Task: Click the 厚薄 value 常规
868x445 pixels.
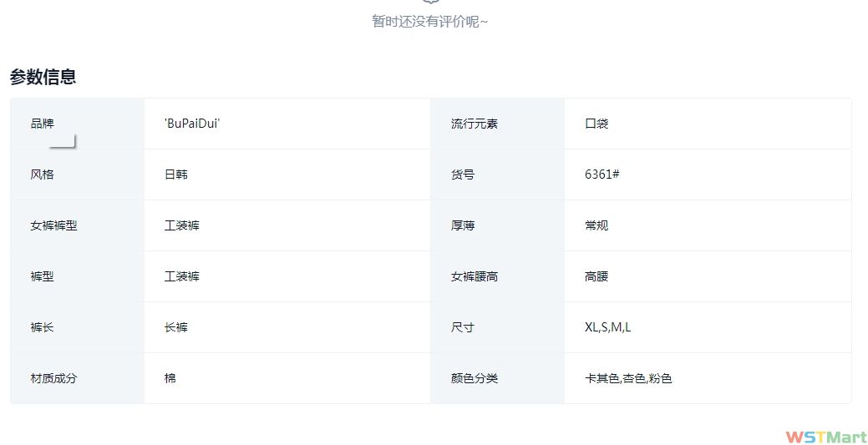Action: pyautogui.click(x=596, y=225)
